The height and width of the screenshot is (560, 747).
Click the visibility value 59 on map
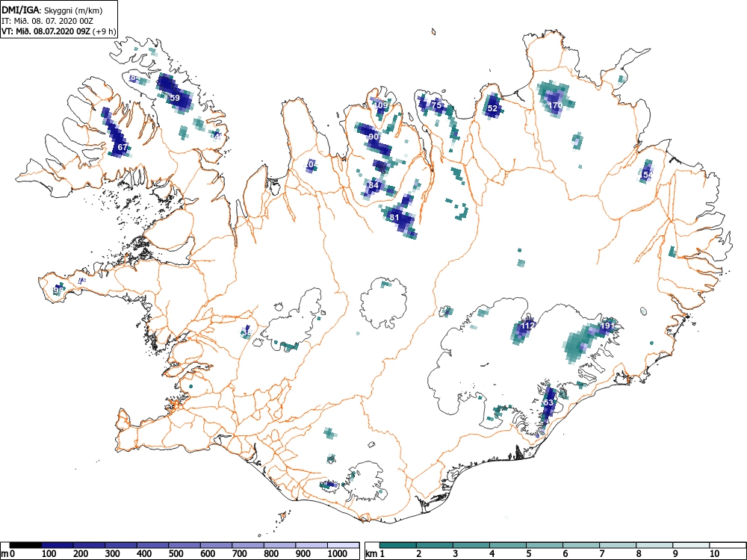coord(175,98)
